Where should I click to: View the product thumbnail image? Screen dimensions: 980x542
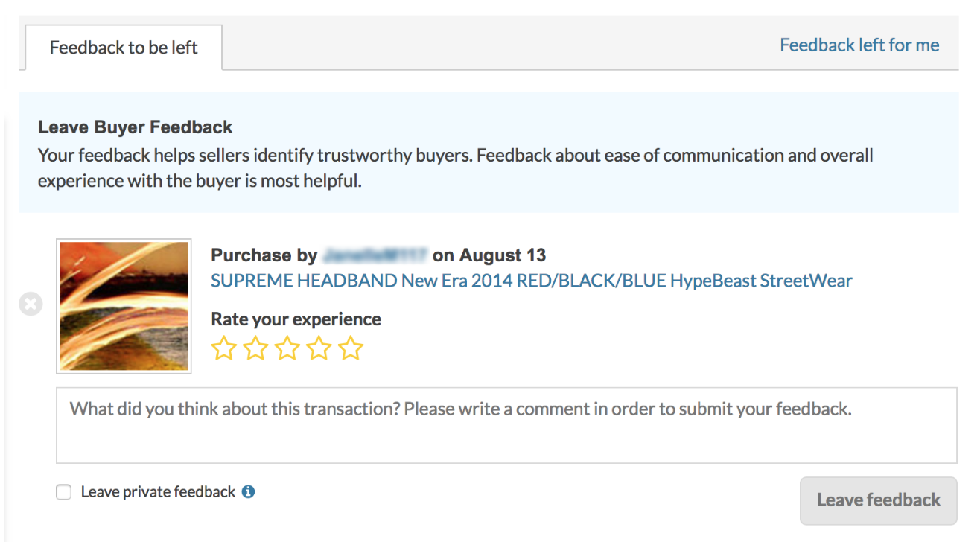pyautogui.click(x=124, y=306)
